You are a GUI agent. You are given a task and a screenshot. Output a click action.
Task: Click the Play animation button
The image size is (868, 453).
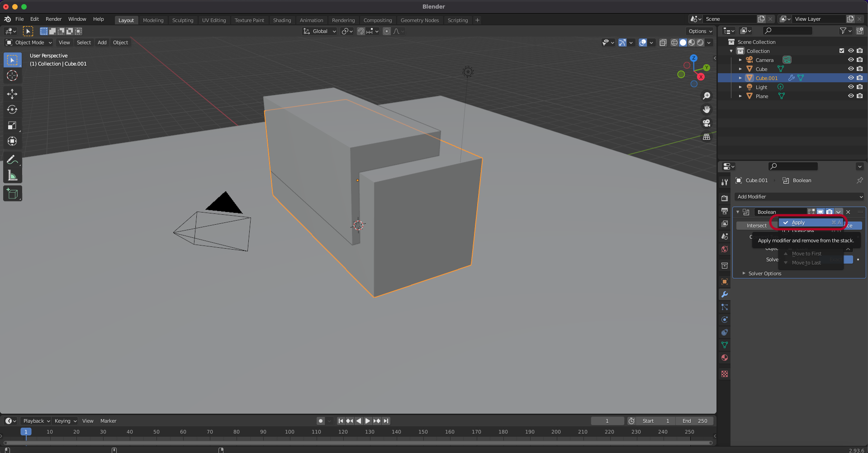[x=368, y=421]
